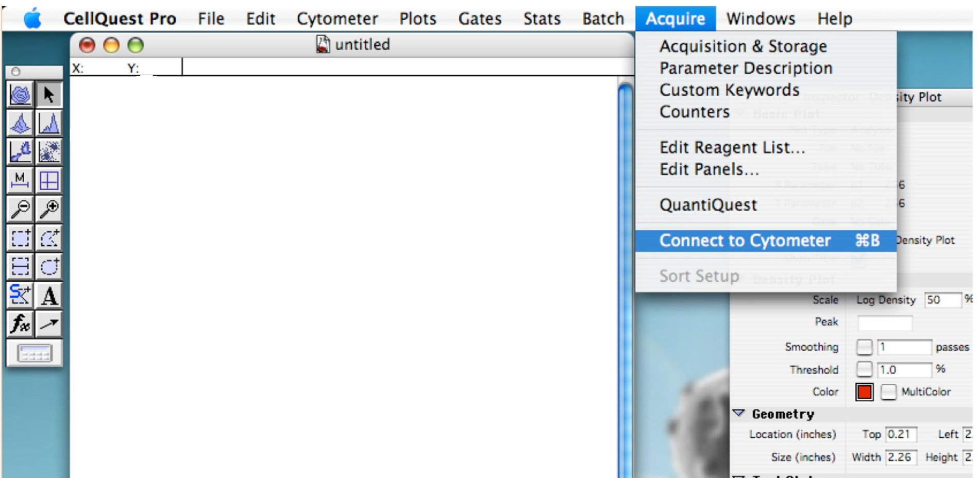The image size is (980, 478).
Task: Pick the dot plot tool
Action: tap(49, 152)
